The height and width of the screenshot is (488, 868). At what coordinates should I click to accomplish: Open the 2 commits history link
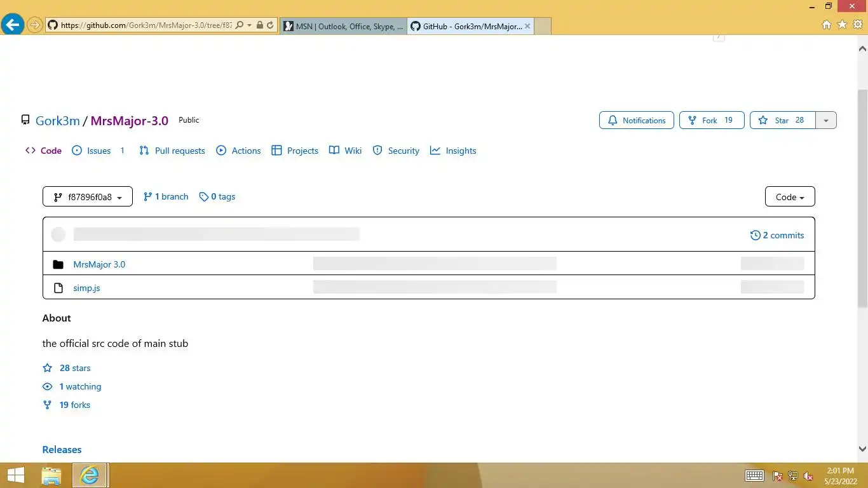[x=777, y=235]
